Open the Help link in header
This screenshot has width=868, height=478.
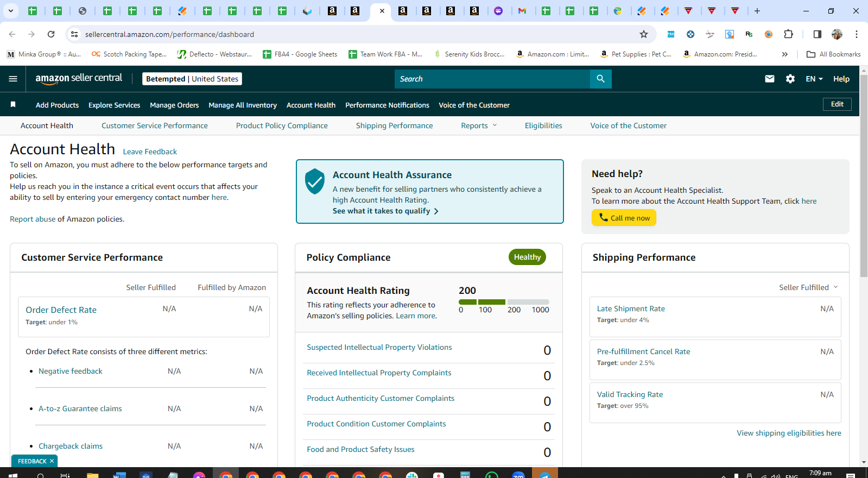(x=841, y=79)
